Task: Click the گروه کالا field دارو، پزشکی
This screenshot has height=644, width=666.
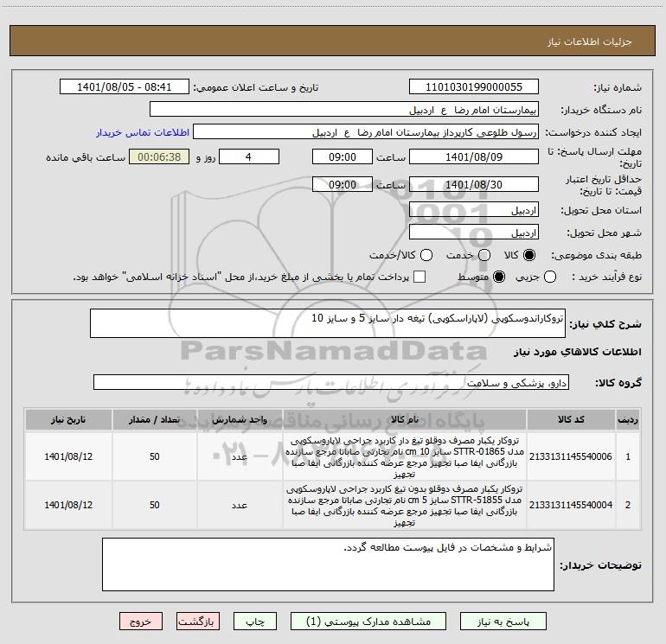Action: (x=331, y=382)
